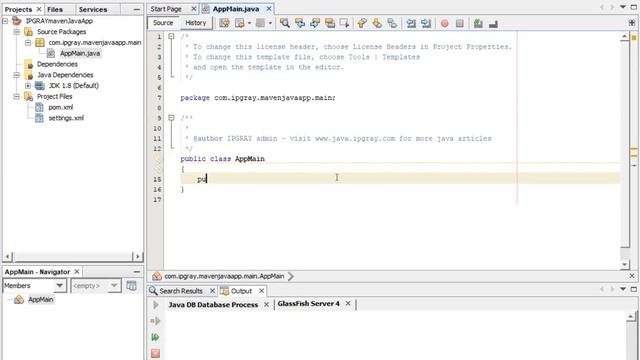Close the AppMain.java editor tab

pyautogui.click(x=269, y=9)
